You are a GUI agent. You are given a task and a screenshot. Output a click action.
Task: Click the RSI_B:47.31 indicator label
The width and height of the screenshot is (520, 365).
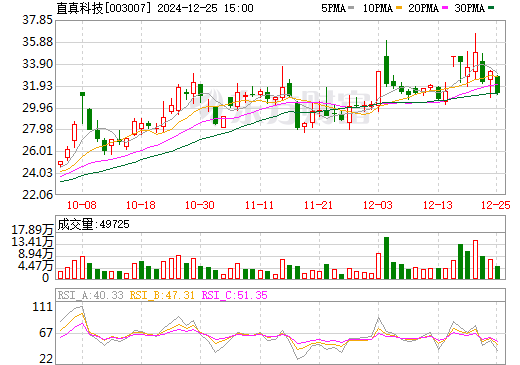pos(162,295)
